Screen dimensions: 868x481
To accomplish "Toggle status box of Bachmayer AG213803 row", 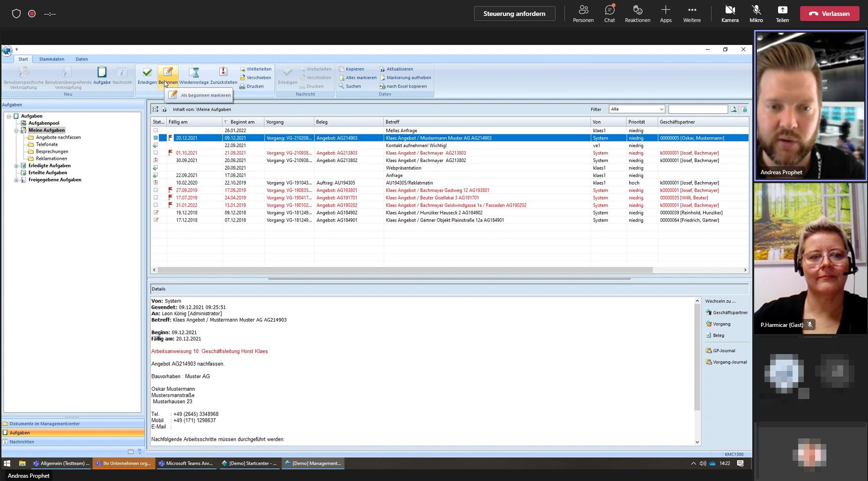I will click(x=156, y=153).
